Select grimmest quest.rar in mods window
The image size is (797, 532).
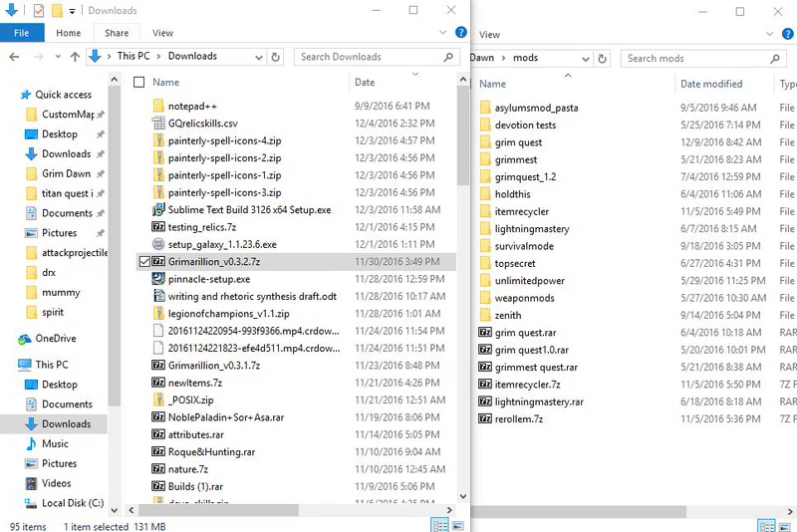click(536, 367)
